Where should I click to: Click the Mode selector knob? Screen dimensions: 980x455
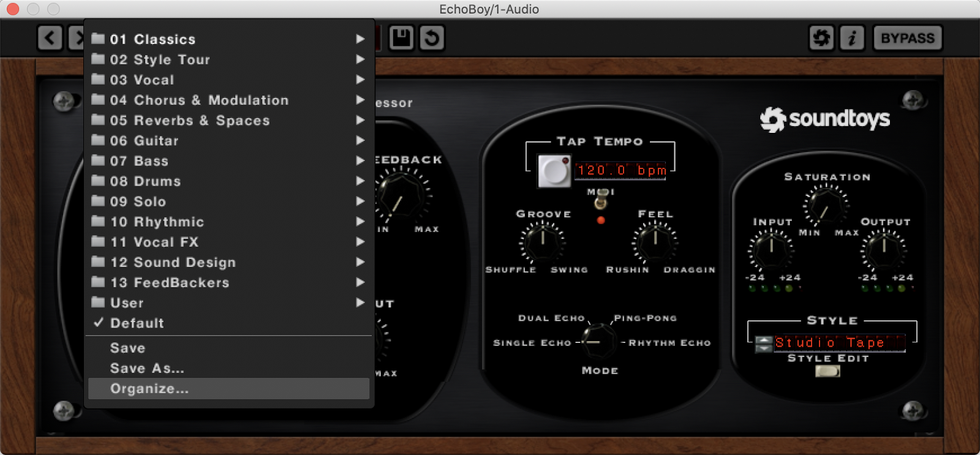click(598, 340)
